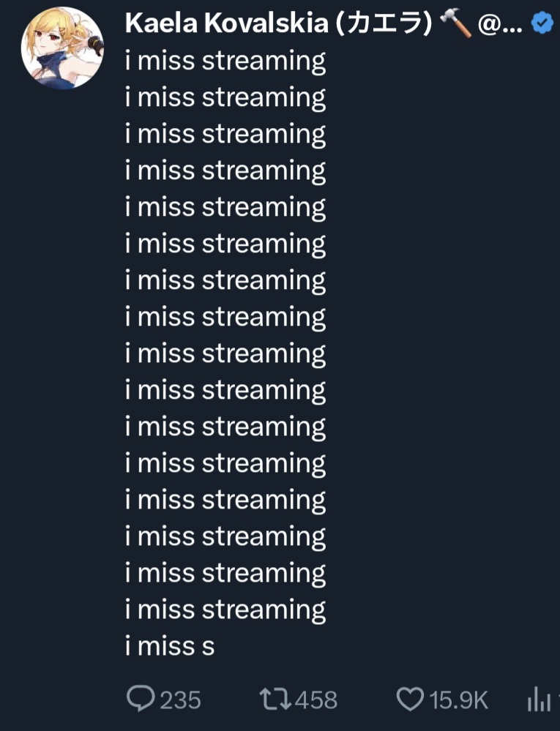Click the blue verified checkmark badge
The width and height of the screenshot is (560, 731).
(542, 23)
